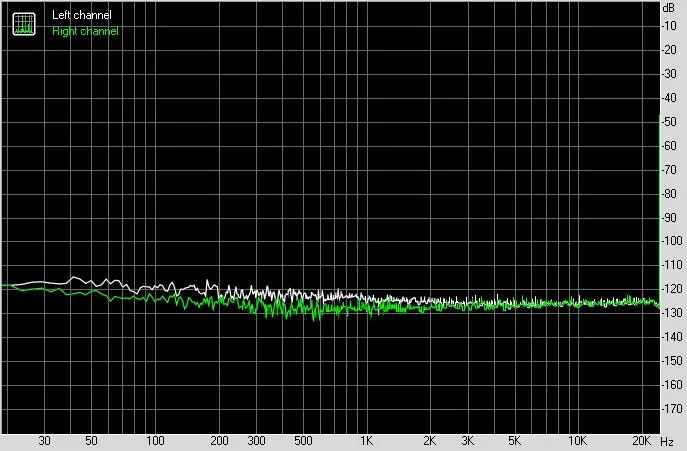
Task: Click the "-80" dB scale value
Action: tap(669, 193)
